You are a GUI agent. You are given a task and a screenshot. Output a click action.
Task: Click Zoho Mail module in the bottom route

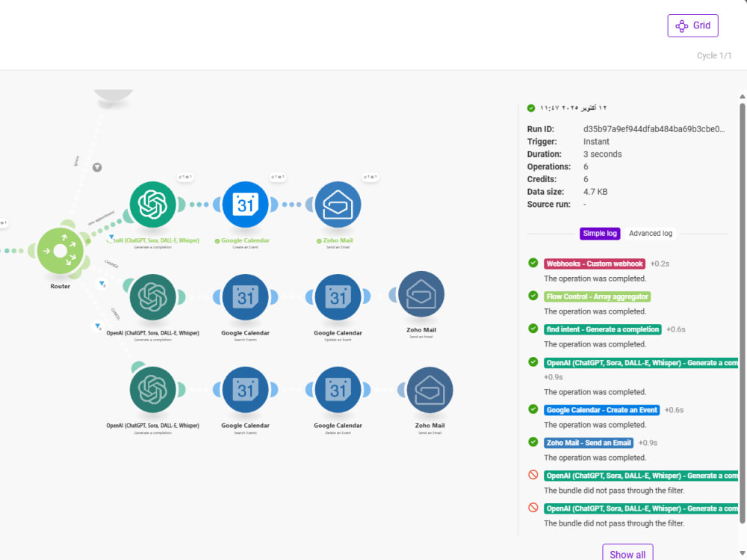click(x=430, y=390)
